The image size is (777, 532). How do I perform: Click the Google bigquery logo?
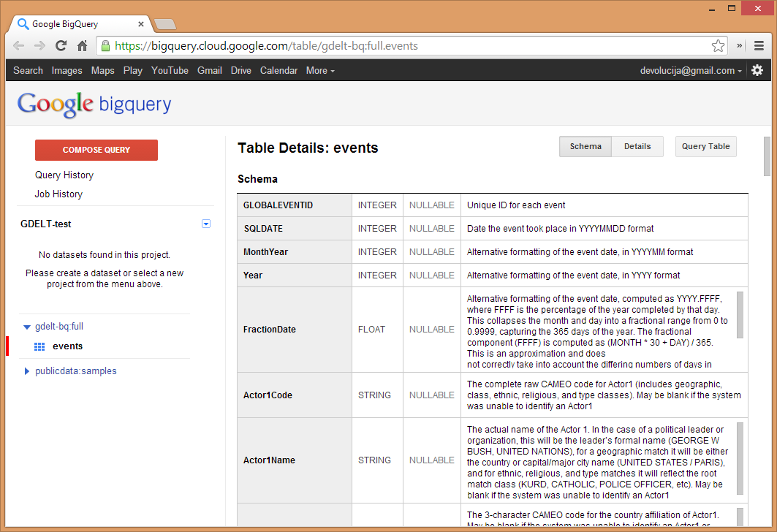point(94,104)
